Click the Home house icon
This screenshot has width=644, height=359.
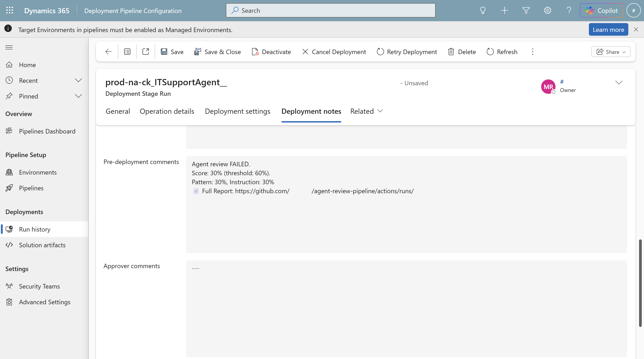[x=9, y=65]
